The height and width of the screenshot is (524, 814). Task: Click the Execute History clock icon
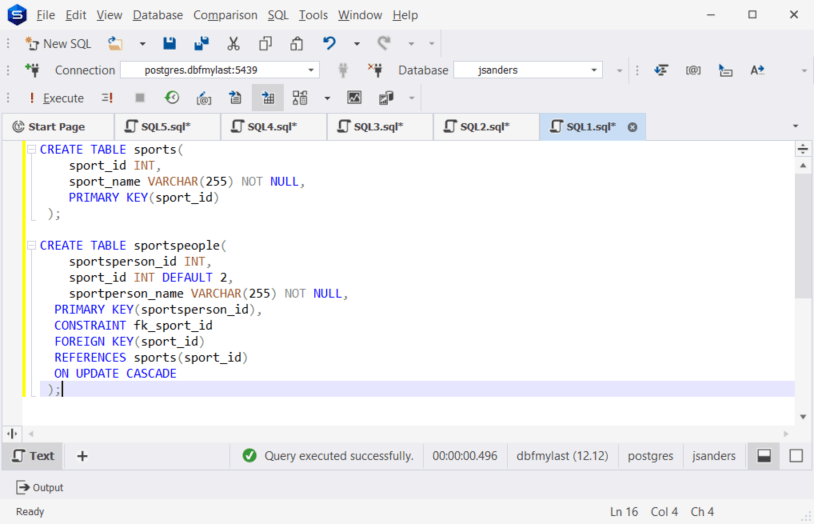click(x=172, y=98)
